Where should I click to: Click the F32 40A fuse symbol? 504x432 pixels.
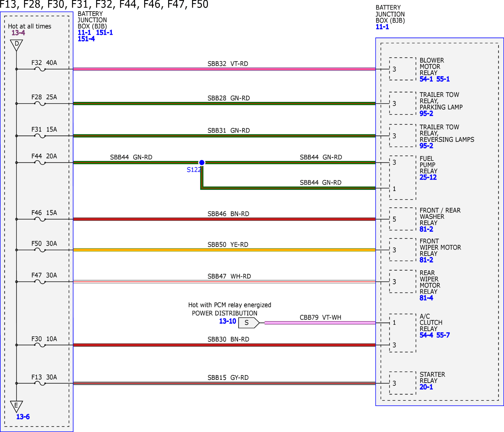(40, 69)
